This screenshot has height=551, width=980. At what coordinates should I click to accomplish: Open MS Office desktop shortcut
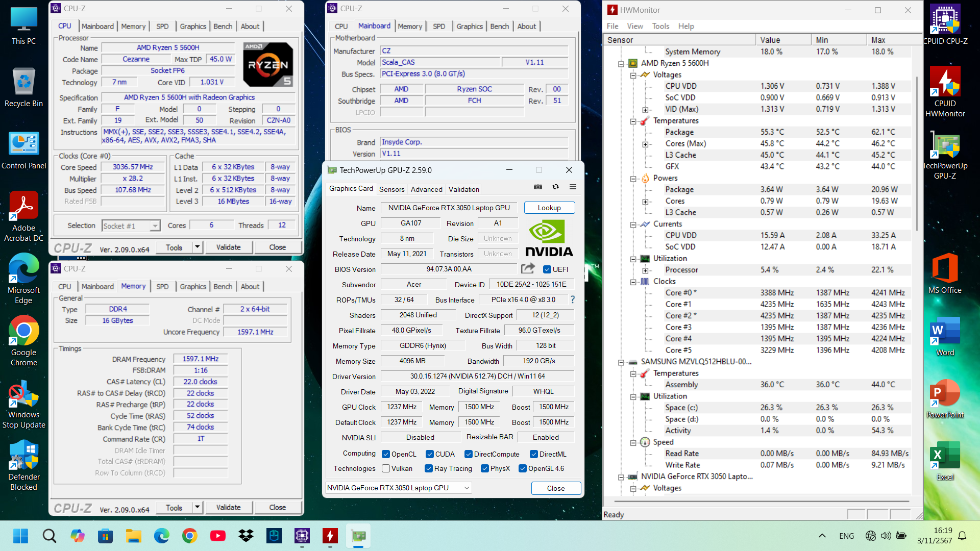tap(945, 274)
